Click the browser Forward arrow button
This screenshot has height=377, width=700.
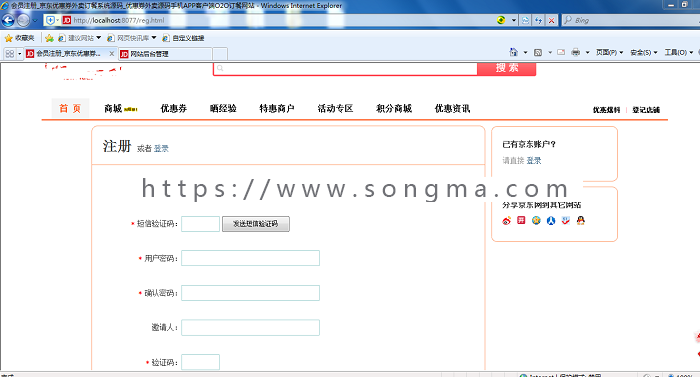23,20
